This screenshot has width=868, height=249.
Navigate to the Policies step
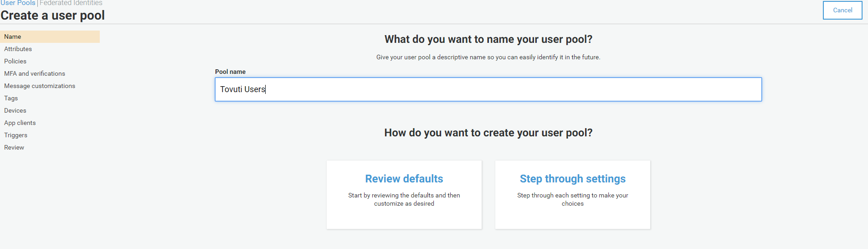15,61
